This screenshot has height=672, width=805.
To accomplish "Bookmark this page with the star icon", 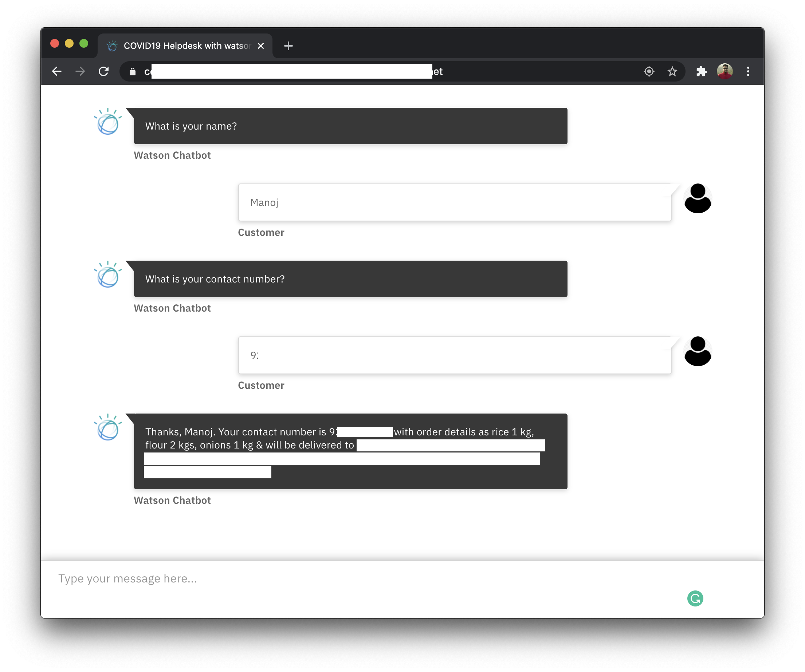I will 672,71.
